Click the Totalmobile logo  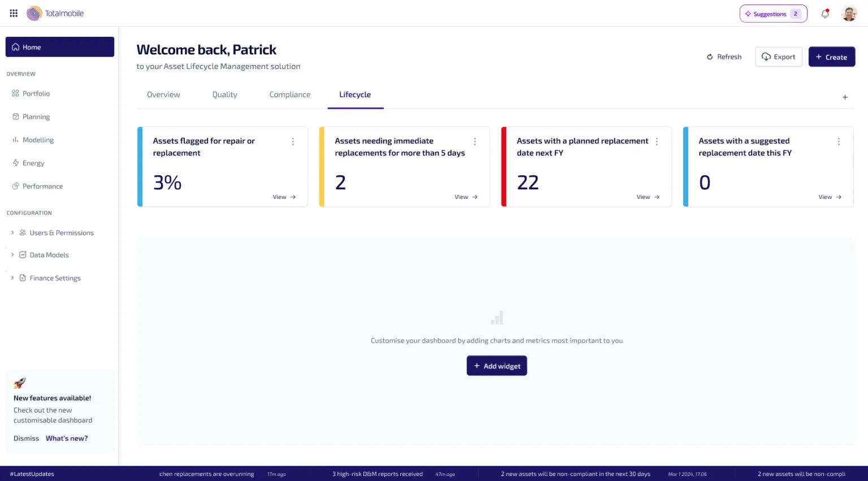pyautogui.click(x=55, y=13)
